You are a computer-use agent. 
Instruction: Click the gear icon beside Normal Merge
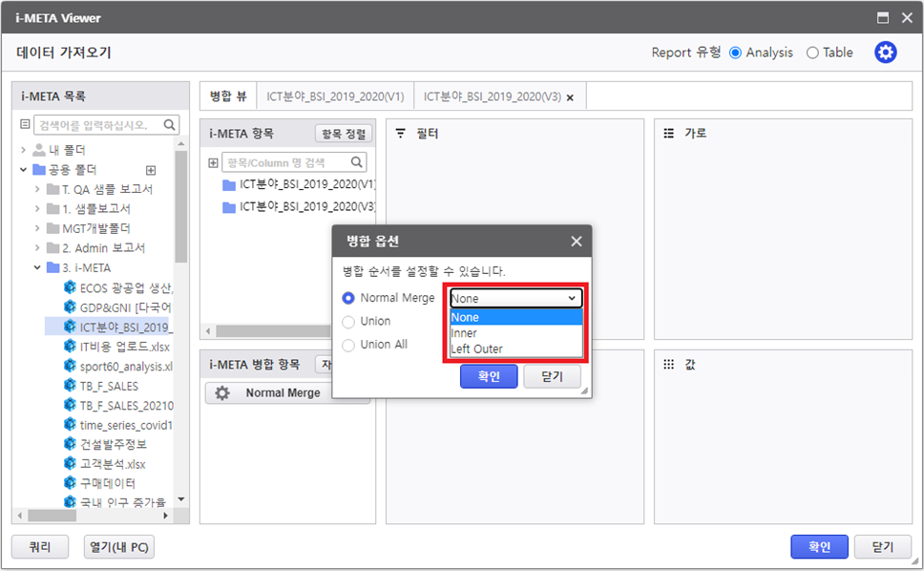pyautogui.click(x=222, y=393)
